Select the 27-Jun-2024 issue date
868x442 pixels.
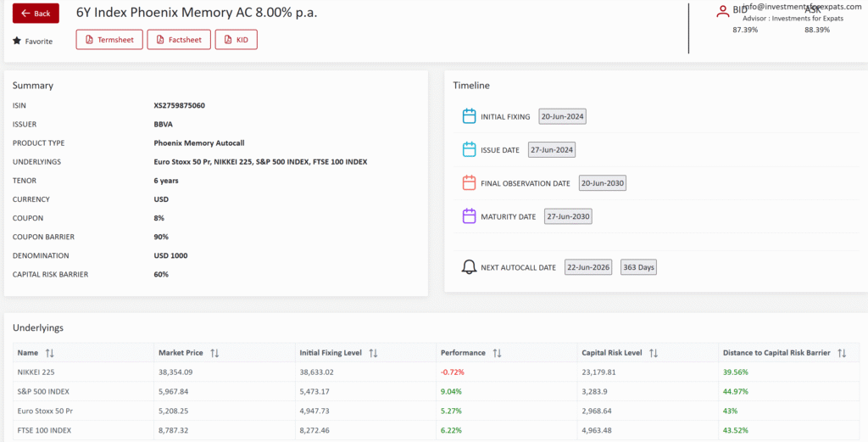552,149
